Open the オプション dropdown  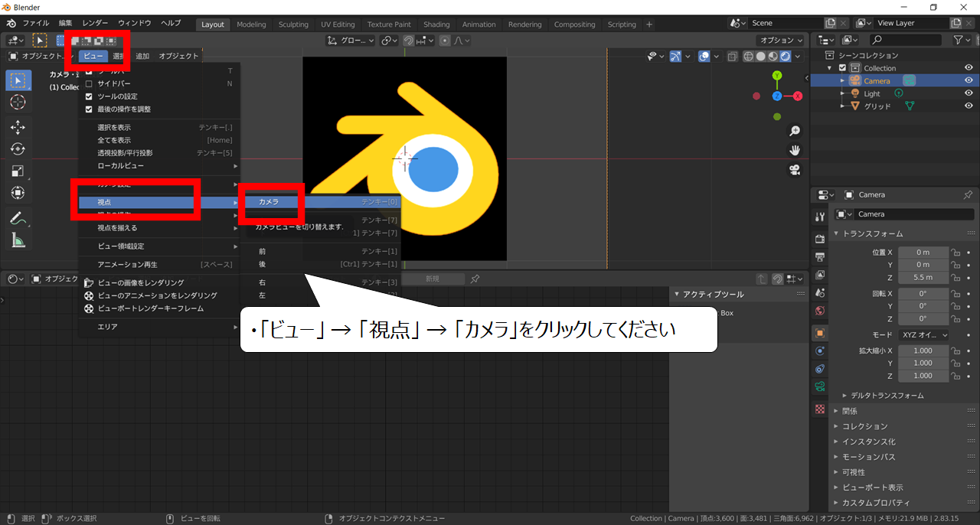click(x=781, y=41)
